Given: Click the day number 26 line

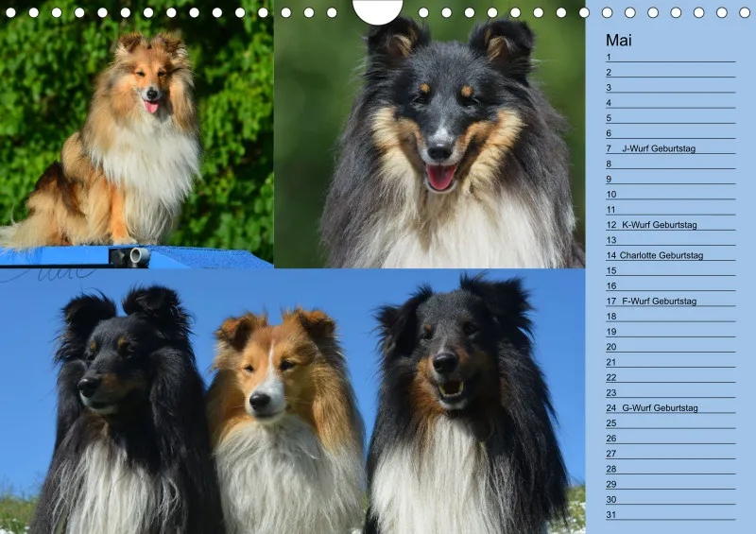Looking at the screenshot, I should [670, 439].
